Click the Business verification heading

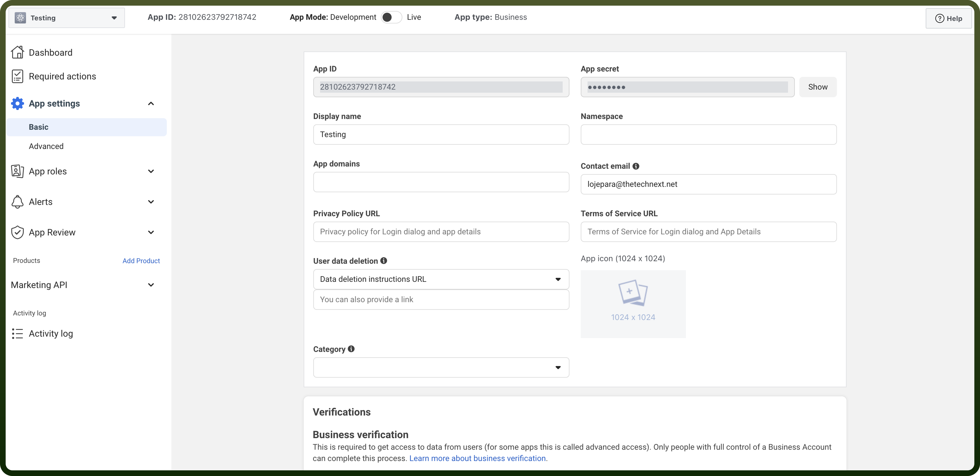tap(361, 435)
